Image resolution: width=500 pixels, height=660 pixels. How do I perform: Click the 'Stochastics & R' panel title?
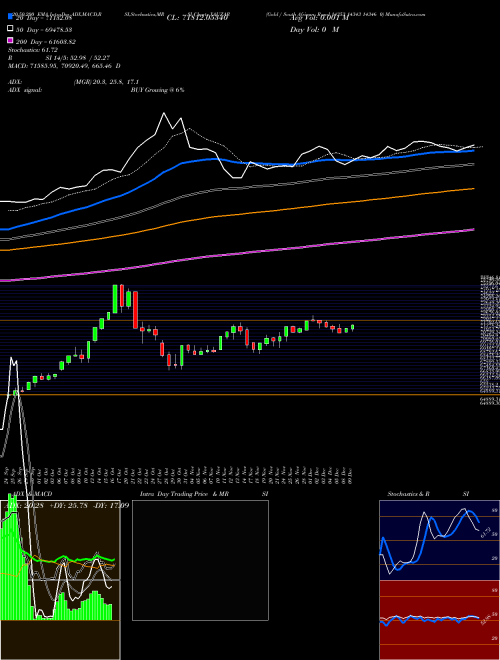pyautogui.click(x=408, y=494)
